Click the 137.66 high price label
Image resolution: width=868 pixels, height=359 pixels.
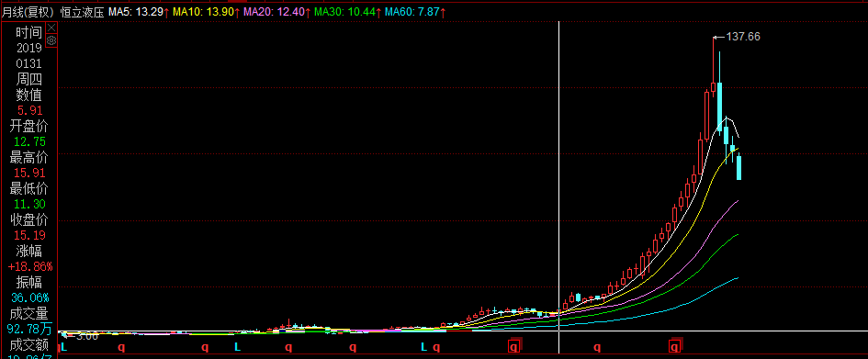point(743,37)
